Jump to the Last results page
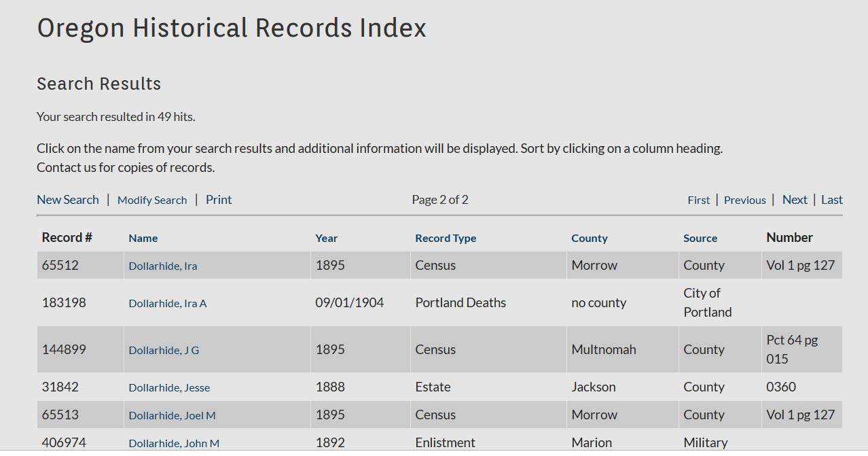The width and height of the screenshot is (868, 456). point(831,200)
